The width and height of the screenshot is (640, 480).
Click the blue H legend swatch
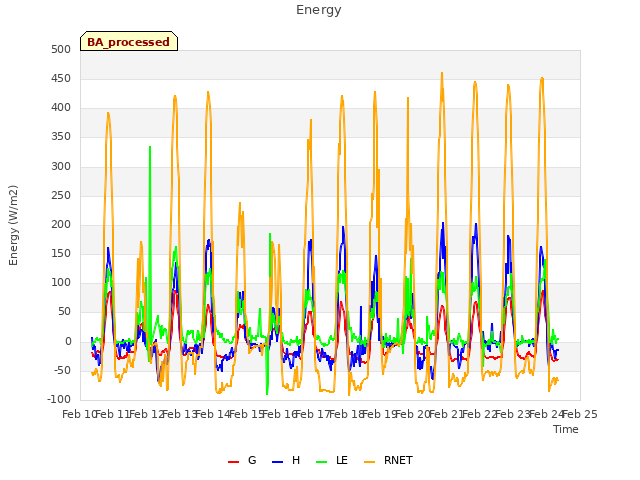click(277, 462)
